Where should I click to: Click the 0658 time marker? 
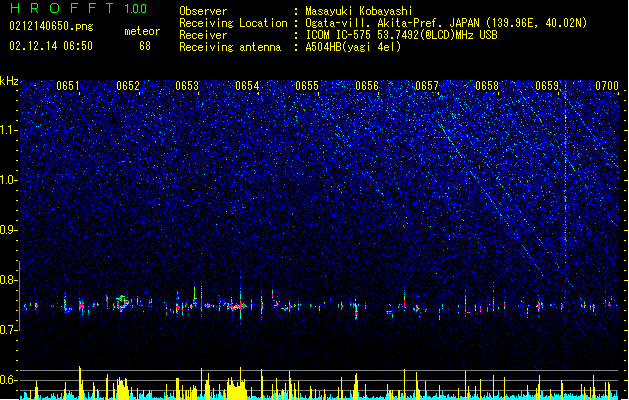(487, 86)
